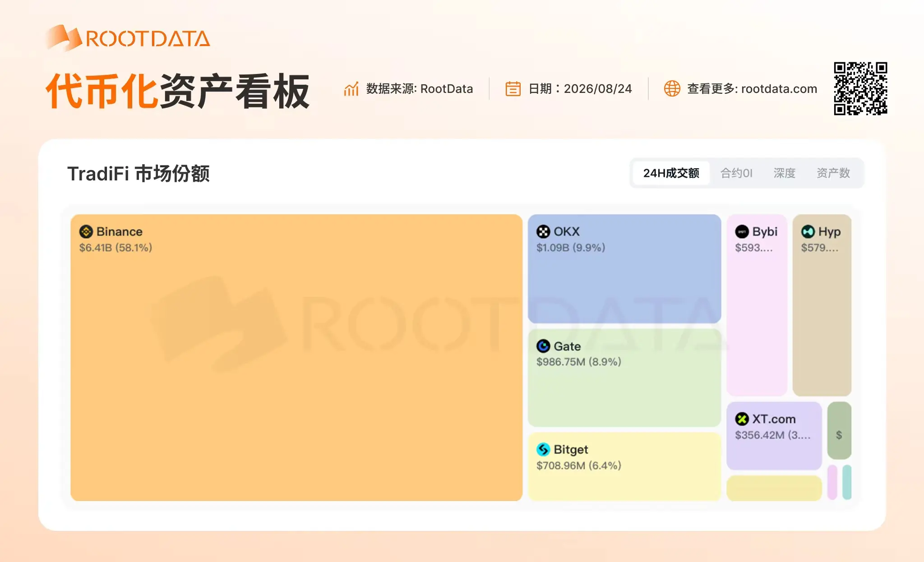Switch to the 合约OI tab
Viewport: 924px width, 562px height.
coord(736,173)
